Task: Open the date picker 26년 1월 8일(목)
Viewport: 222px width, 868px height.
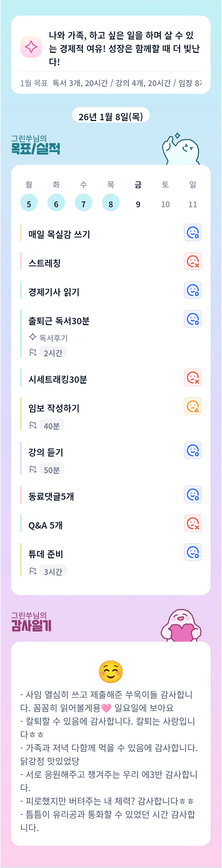Action: point(111,117)
